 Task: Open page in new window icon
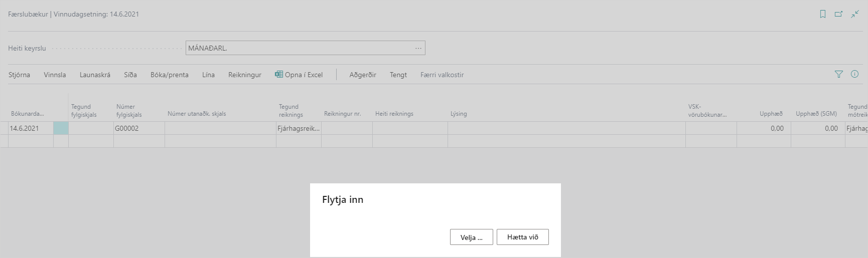pyautogui.click(x=838, y=14)
